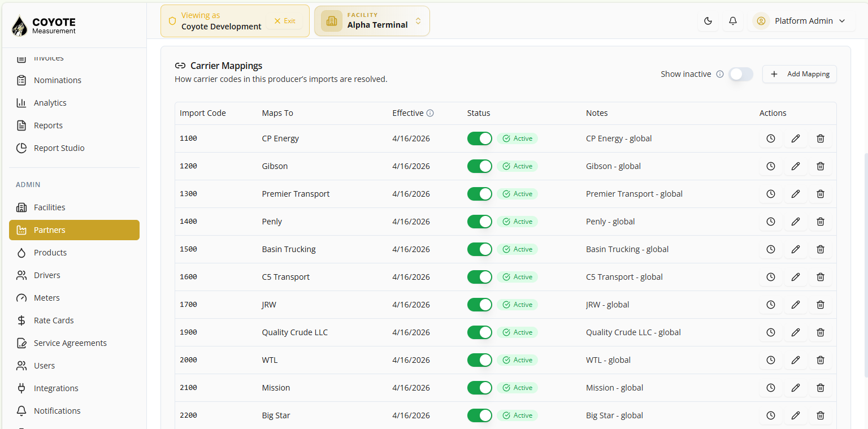Image resolution: width=868 pixels, height=429 pixels.
Task: Open notifications bell in the top bar
Action: 733,21
